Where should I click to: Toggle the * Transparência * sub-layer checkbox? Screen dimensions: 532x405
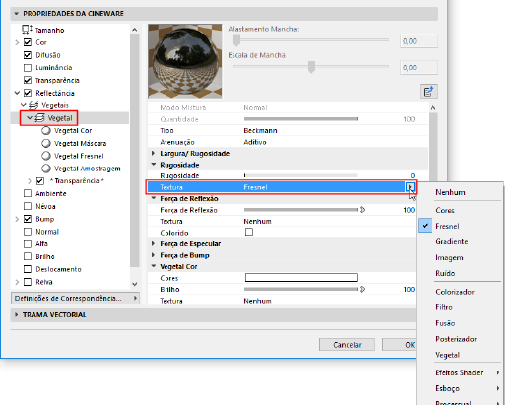click(x=40, y=181)
